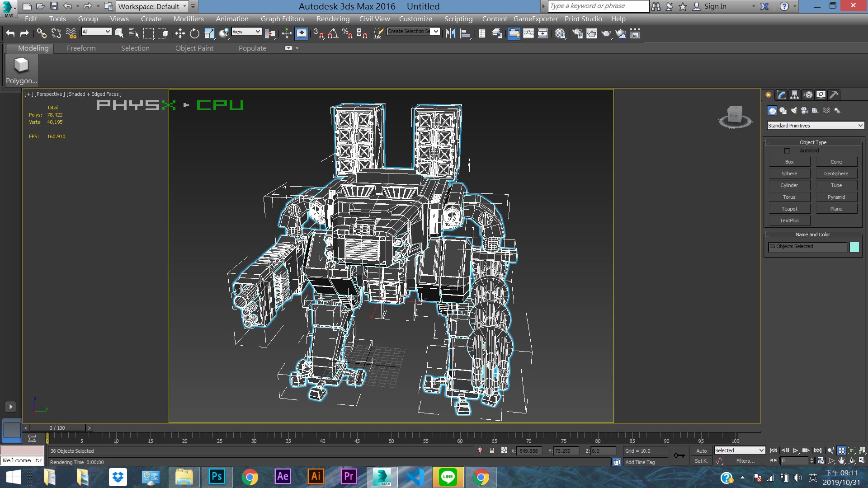Toggle the Window/Crossing selection button
Viewport: 868px width, 488px height.
tap(163, 33)
